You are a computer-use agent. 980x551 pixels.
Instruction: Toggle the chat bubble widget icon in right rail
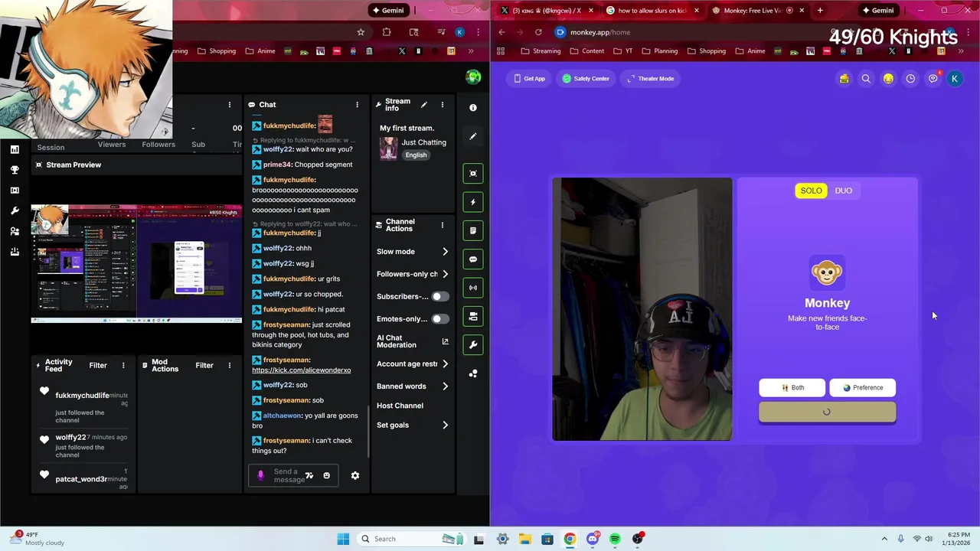473,259
